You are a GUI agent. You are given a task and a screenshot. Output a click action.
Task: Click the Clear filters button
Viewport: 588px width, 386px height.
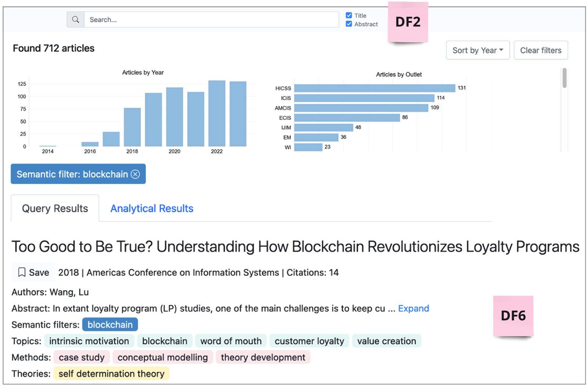coord(541,50)
